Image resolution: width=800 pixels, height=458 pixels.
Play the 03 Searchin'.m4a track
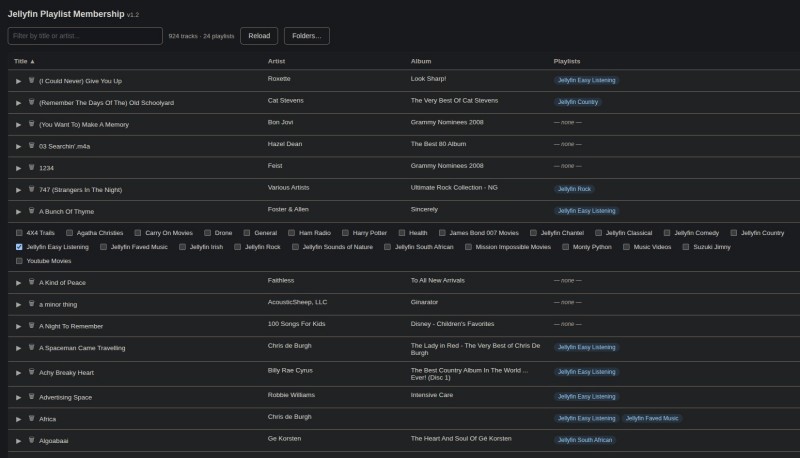pyautogui.click(x=18, y=147)
